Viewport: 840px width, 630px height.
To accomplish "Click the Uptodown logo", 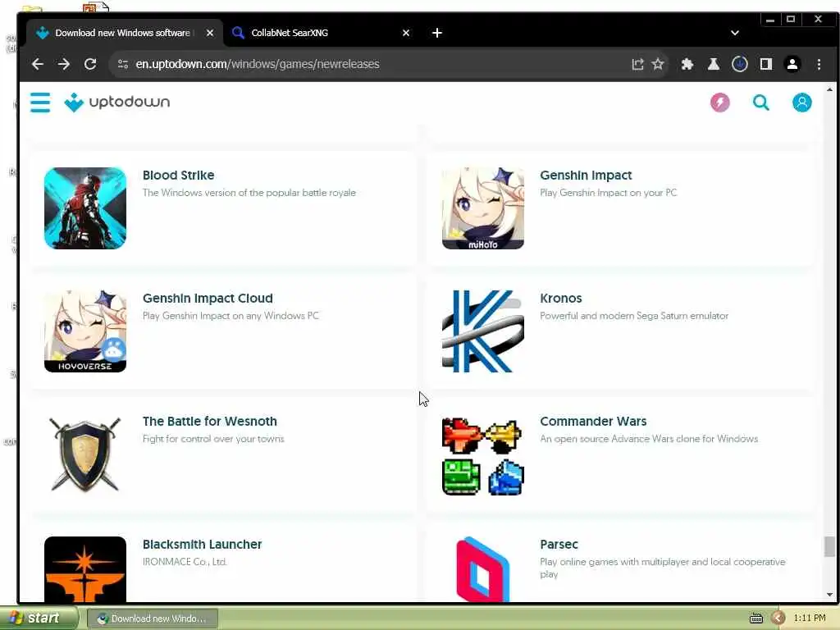I will [116, 102].
